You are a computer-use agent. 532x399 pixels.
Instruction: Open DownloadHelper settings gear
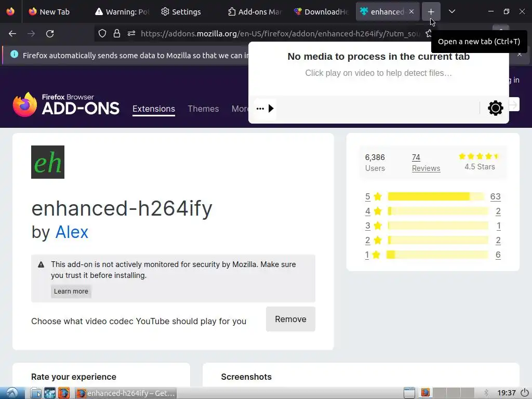495,108
